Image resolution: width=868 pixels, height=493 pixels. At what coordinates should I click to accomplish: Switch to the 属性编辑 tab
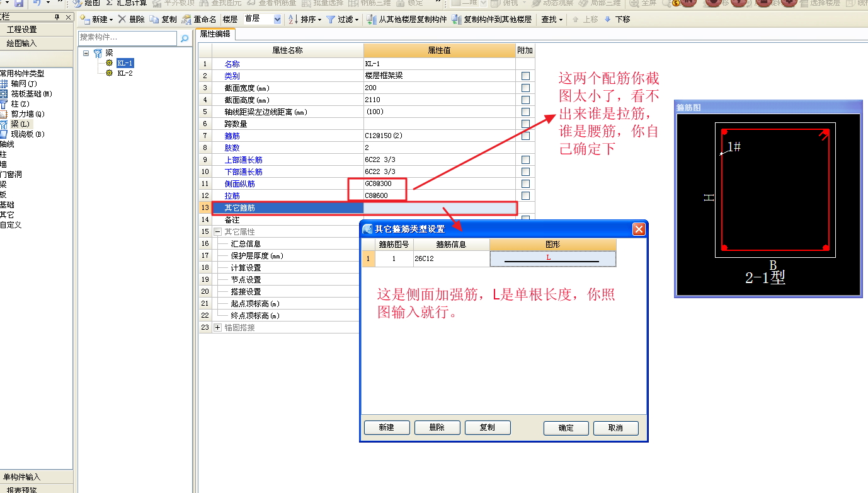(x=215, y=34)
